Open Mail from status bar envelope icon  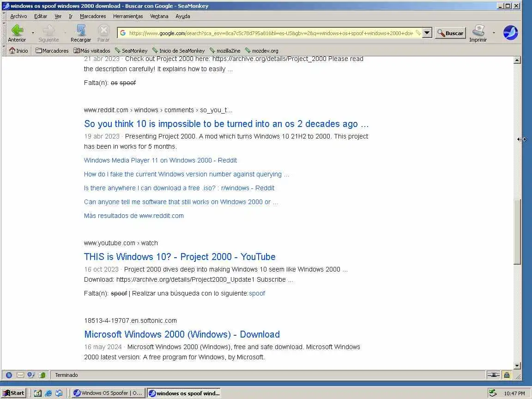coord(20,375)
